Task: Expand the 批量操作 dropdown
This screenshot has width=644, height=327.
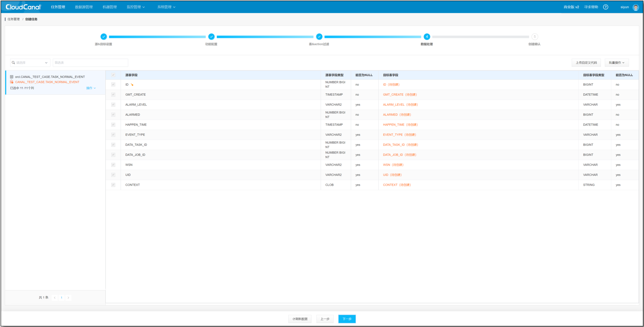Action: [x=617, y=62]
